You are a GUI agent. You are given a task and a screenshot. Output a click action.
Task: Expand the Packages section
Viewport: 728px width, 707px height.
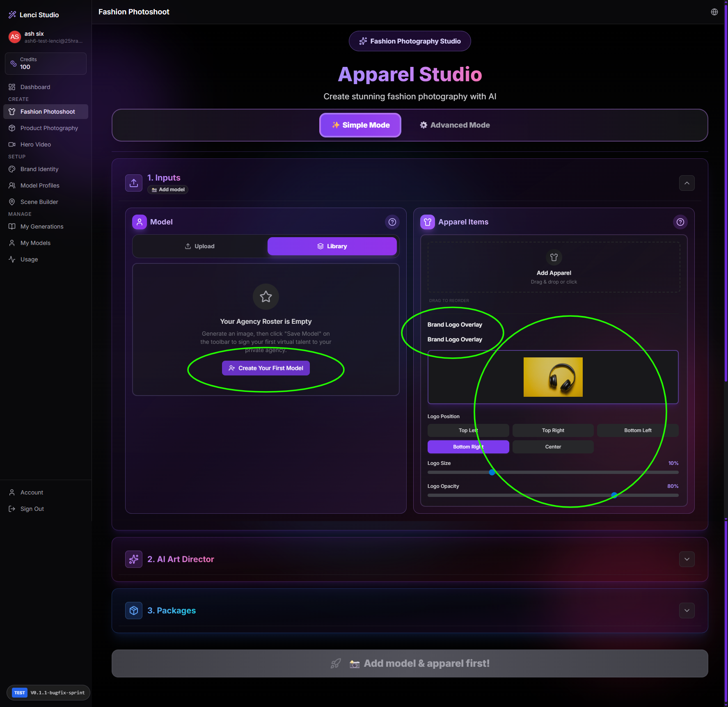tap(687, 611)
